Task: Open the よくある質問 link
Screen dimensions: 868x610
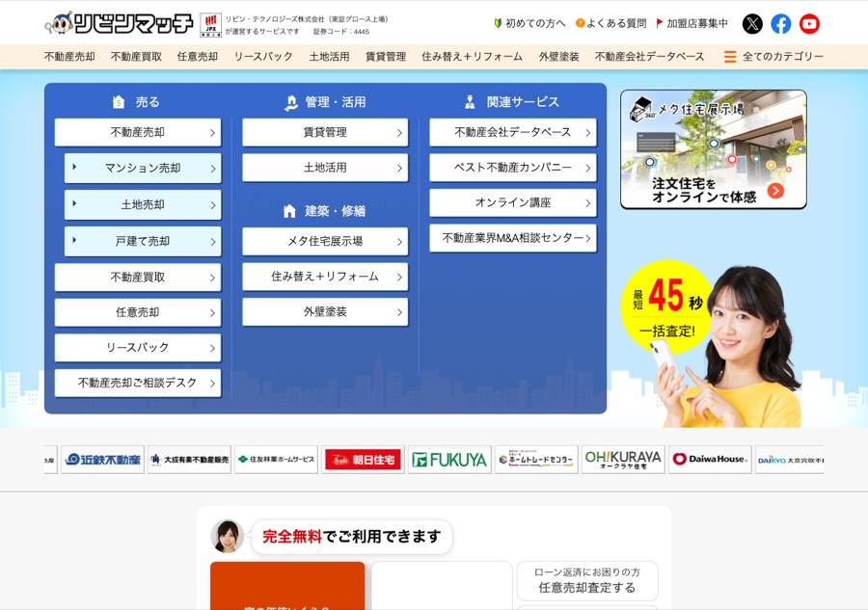Action: [616, 23]
